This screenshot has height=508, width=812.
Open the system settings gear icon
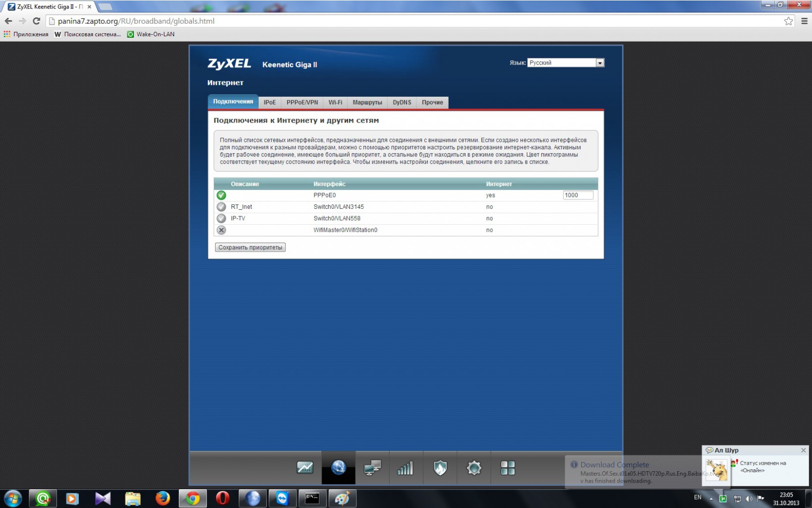point(474,468)
